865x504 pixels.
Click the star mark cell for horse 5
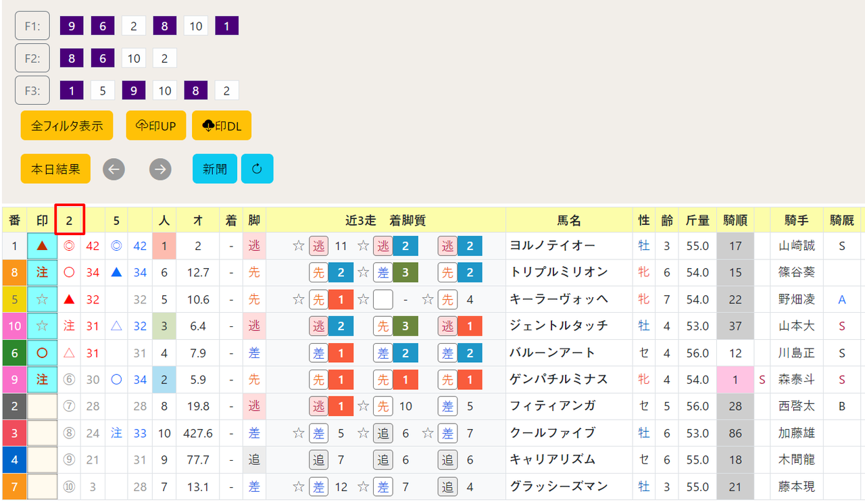[x=42, y=299]
